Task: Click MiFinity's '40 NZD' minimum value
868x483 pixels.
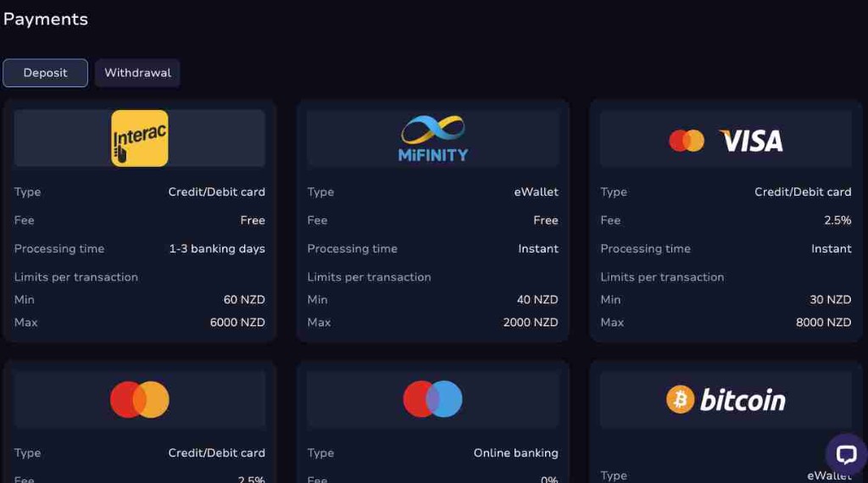Action: [537, 300]
